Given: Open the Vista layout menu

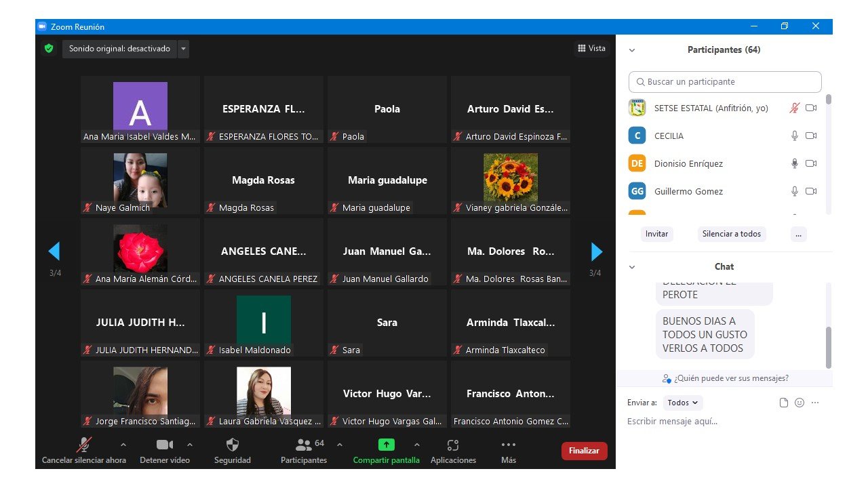Looking at the screenshot, I should point(591,48).
